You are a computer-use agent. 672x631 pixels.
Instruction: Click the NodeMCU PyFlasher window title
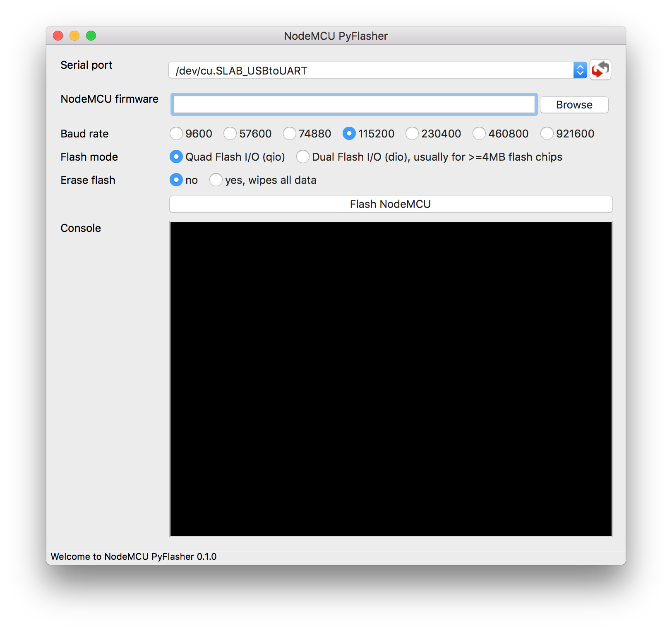(336, 36)
